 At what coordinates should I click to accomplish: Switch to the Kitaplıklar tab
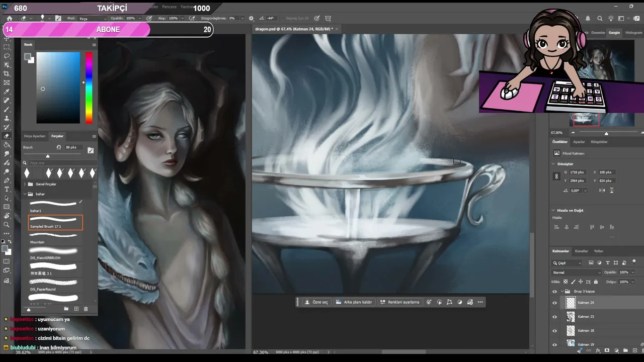pos(599,142)
